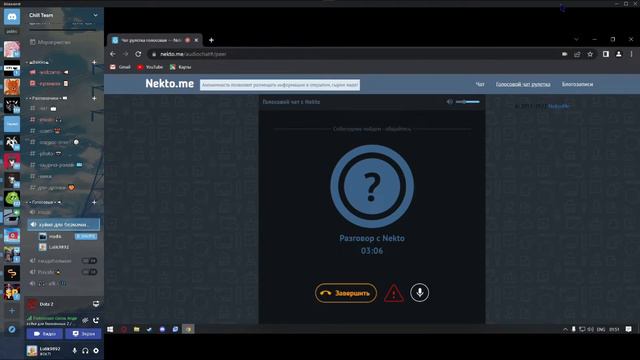Toggle Discord noise suppression icon
Viewport: 640px width, 360px height.
pyautogui.click(x=85, y=320)
